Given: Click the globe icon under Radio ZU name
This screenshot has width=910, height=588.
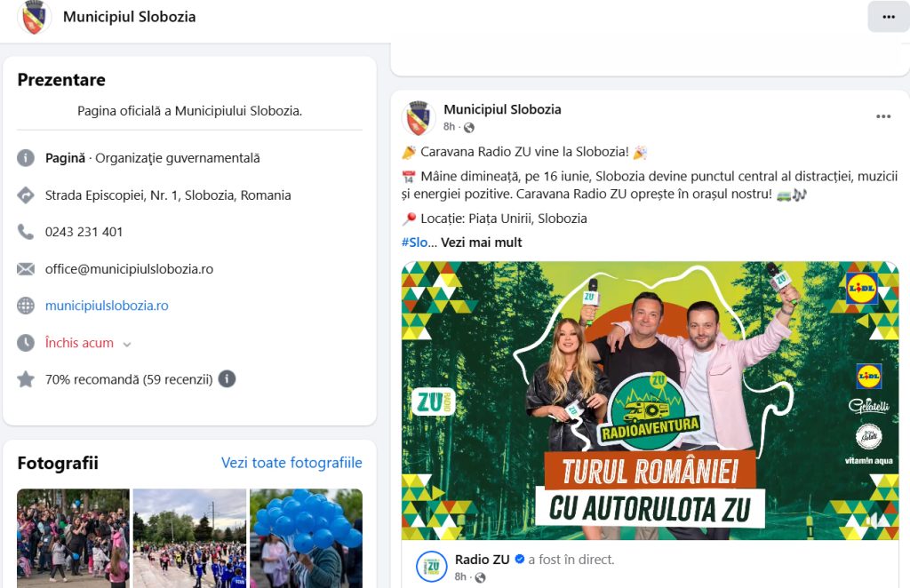Looking at the screenshot, I should point(481,577).
